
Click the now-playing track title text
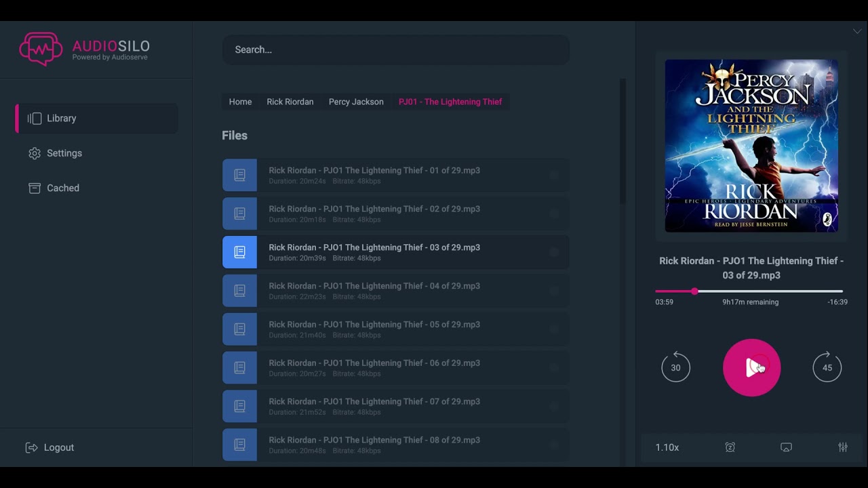tap(751, 268)
